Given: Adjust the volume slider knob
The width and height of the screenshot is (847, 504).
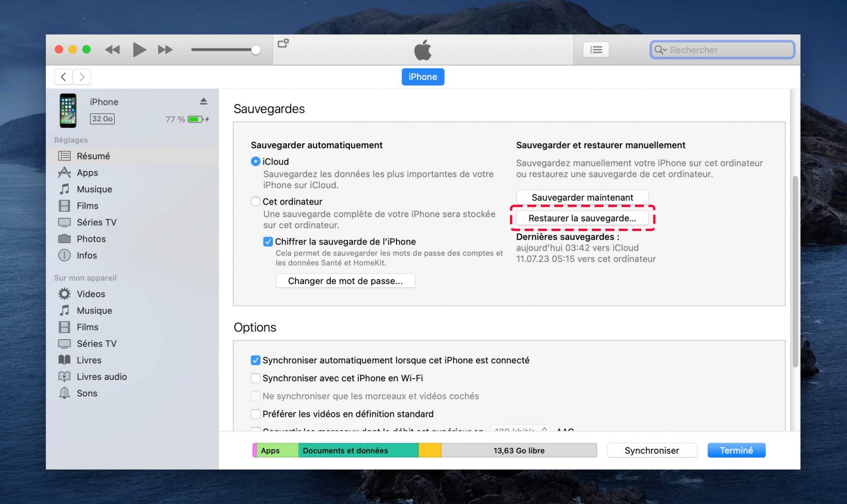Looking at the screenshot, I should [x=256, y=50].
